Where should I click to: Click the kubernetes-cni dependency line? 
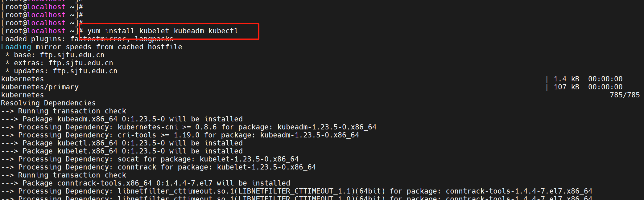click(x=189, y=127)
